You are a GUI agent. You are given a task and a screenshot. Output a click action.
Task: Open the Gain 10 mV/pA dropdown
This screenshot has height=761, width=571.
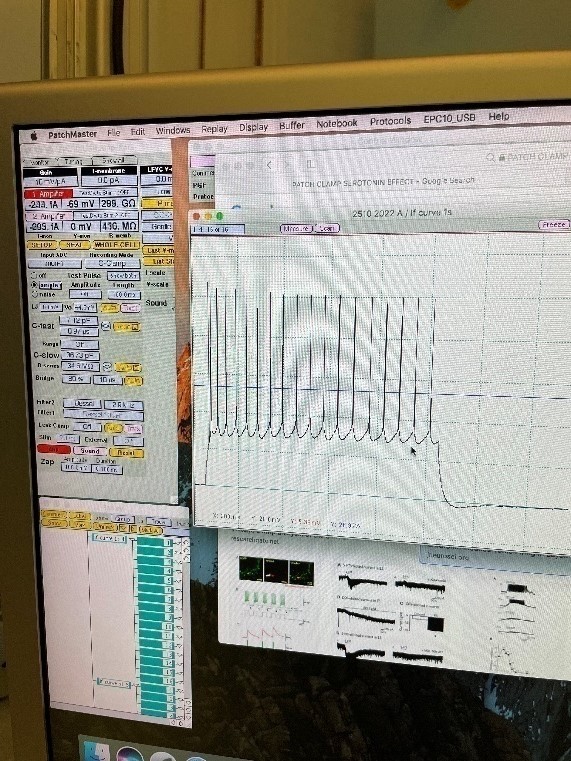pos(50,182)
